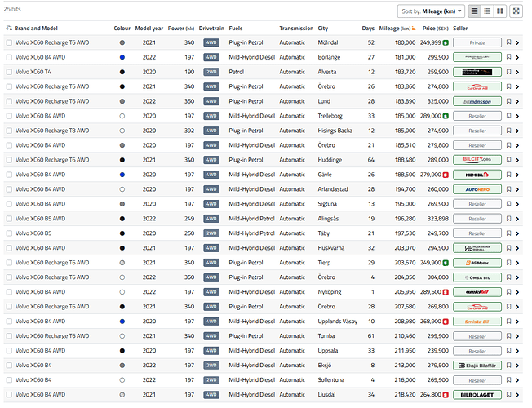Sort by the Model year column header
This screenshot has width=532, height=408.
click(149, 28)
